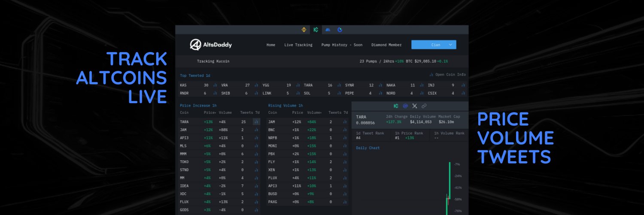Click the Market Cap $26.10m value

447,122
